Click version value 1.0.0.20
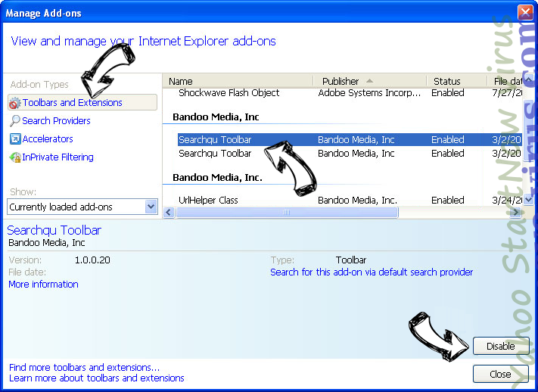The image size is (538, 392). [92, 260]
